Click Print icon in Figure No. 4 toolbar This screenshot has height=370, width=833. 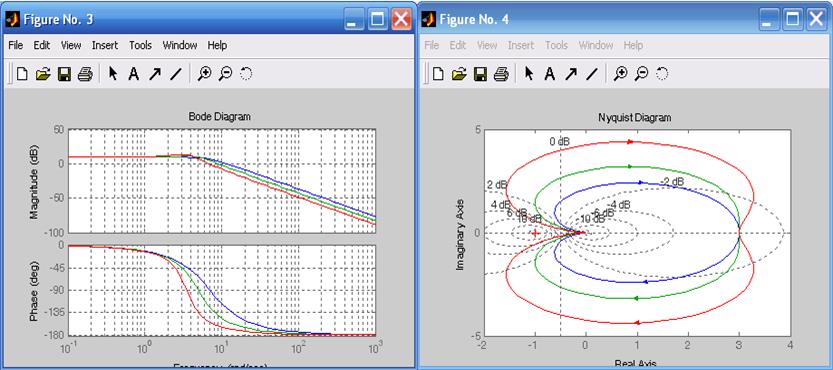[x=501, y=74]
